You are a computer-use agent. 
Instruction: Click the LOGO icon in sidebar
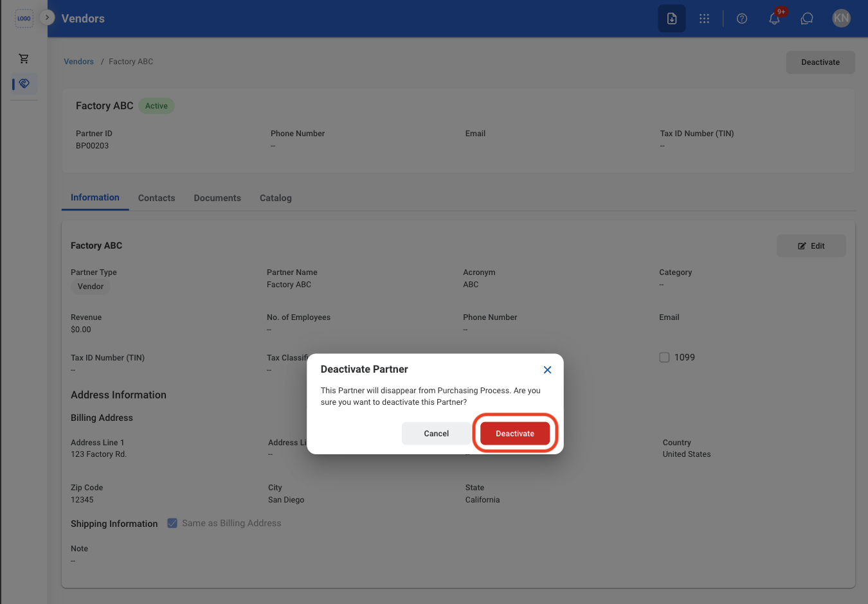tap(24, 18)
